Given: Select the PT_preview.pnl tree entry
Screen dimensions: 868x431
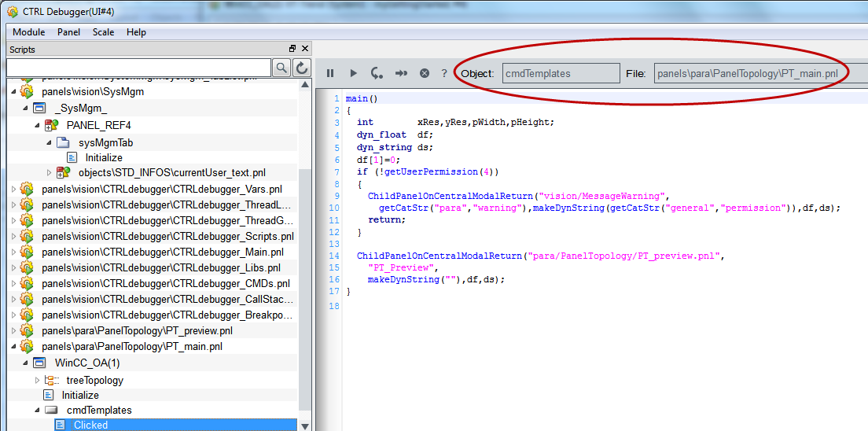Looking at the screenshot, I should pos(137,330).
